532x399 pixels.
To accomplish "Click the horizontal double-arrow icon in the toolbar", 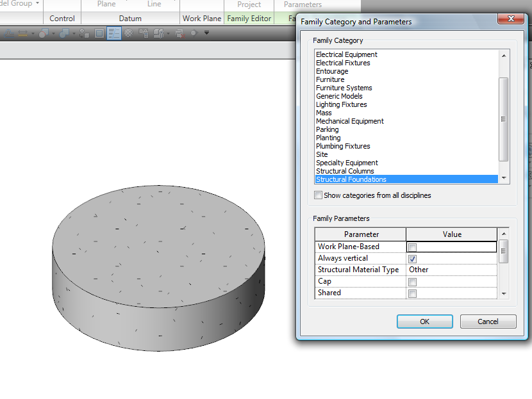I will [23, 33].
